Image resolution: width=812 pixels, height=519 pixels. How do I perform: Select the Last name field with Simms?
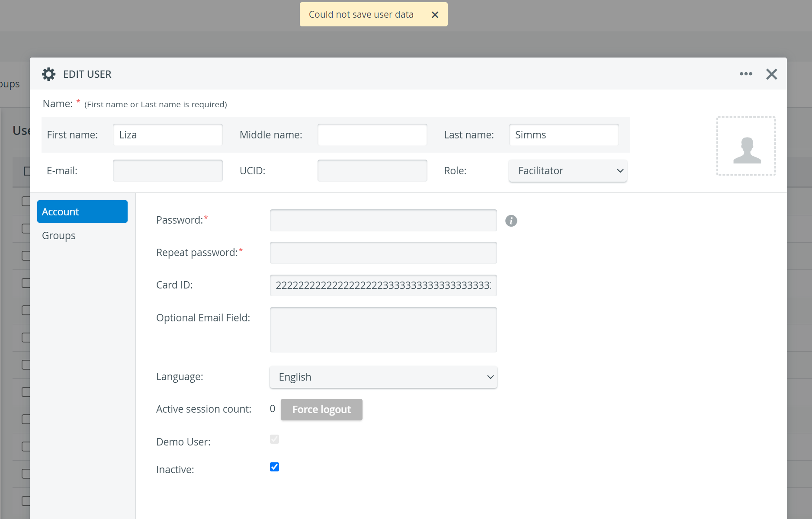(x=564, y=135)
